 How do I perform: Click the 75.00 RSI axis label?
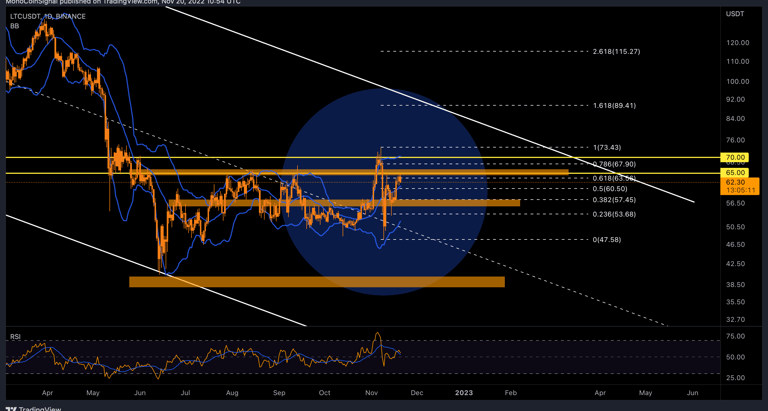737,337
